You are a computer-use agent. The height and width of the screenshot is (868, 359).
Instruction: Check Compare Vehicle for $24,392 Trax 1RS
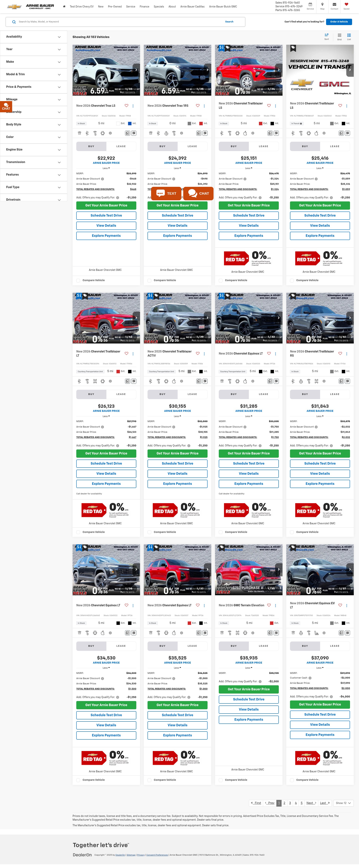pyautogui.click(x=149, y=280)
